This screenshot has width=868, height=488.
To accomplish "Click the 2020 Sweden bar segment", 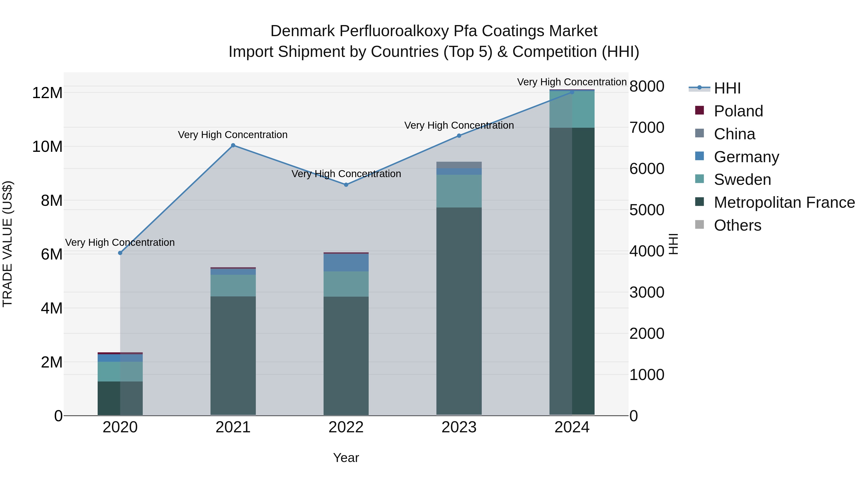I will (x=120, y=372).
